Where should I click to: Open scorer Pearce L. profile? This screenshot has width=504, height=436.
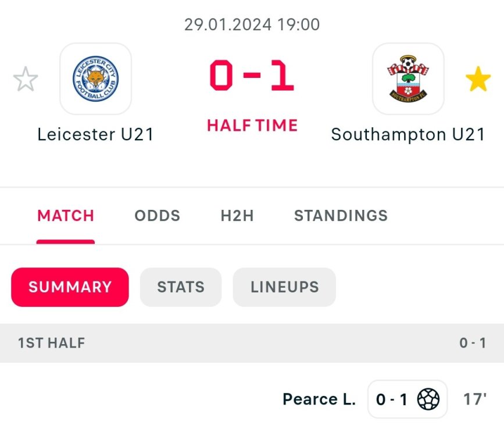click(319, 399)
